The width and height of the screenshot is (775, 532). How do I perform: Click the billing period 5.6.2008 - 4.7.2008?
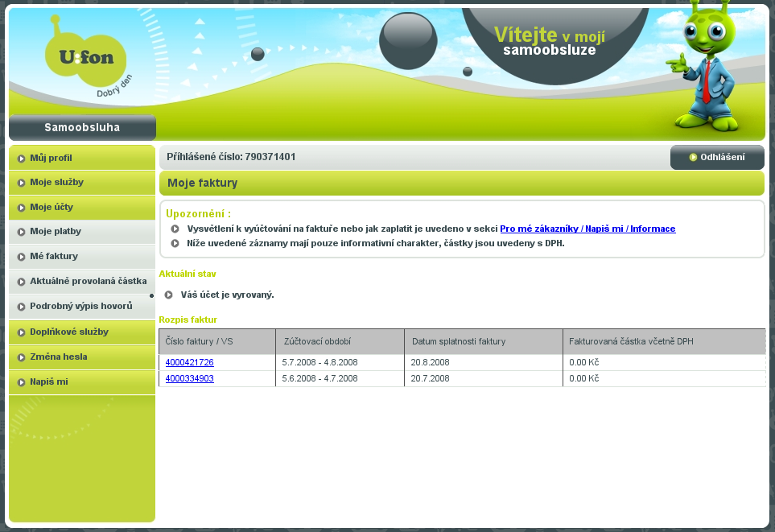click(319, 379)
